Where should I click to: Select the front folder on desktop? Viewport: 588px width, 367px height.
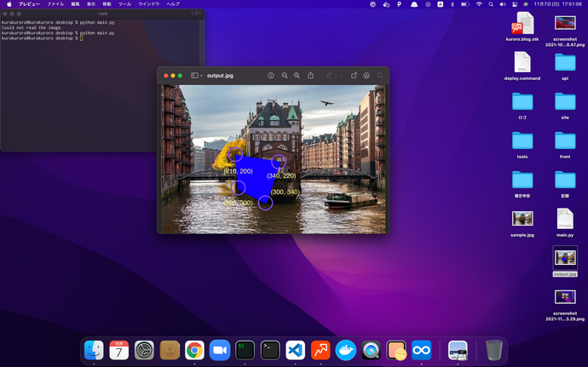tap(565, 140)
